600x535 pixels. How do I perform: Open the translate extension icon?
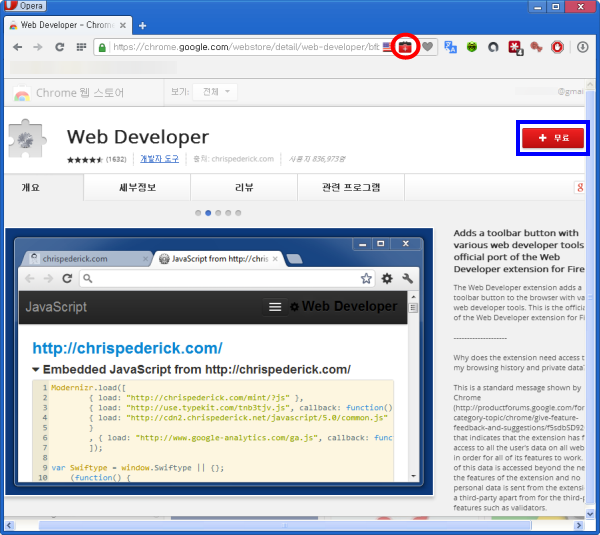(x=450, y=47)
